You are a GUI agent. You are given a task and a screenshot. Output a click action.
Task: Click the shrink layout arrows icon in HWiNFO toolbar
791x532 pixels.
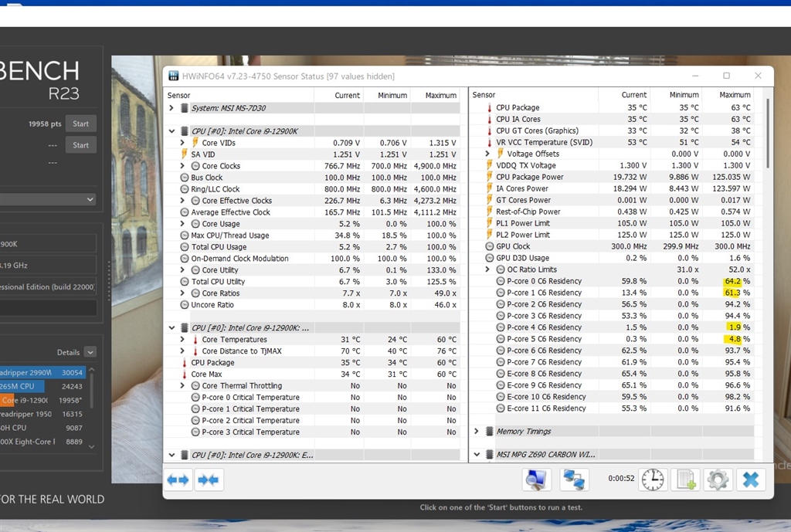coord(209,479)
